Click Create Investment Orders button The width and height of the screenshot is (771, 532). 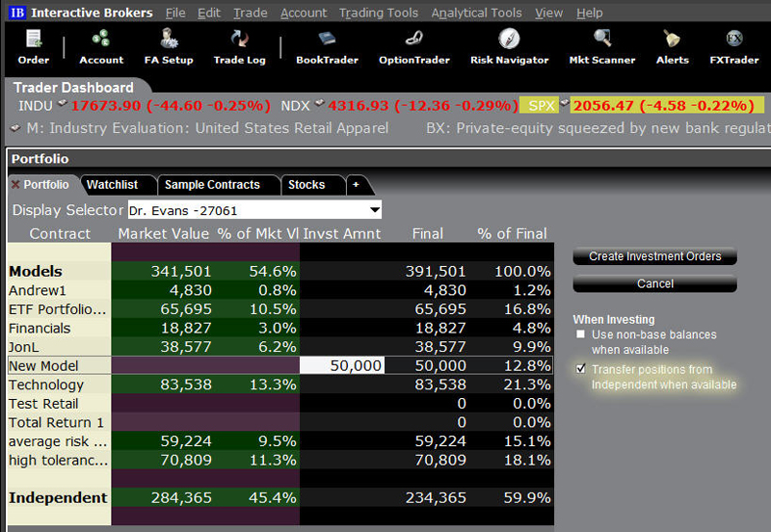(655, 256)
